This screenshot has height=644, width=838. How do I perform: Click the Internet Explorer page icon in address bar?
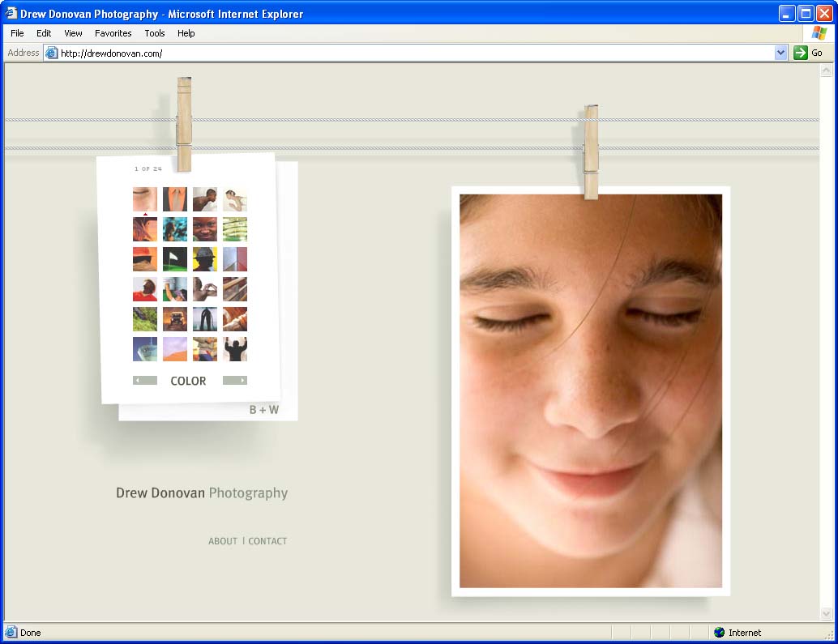click(52, 53)
